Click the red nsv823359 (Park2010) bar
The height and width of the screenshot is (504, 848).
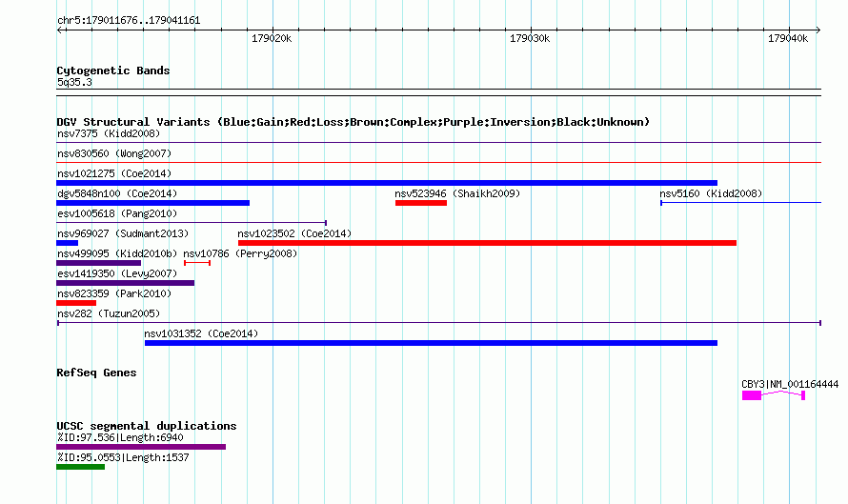point(76,303)
